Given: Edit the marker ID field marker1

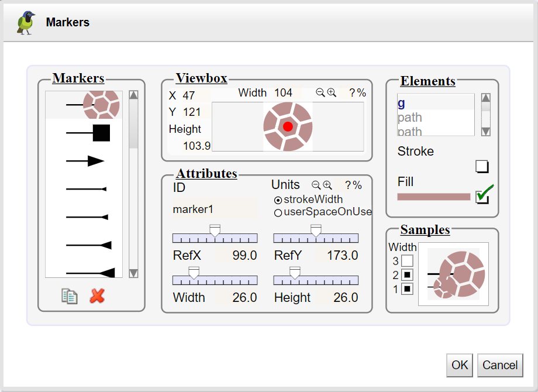Looking at the screenshot, I should [215, 209].
